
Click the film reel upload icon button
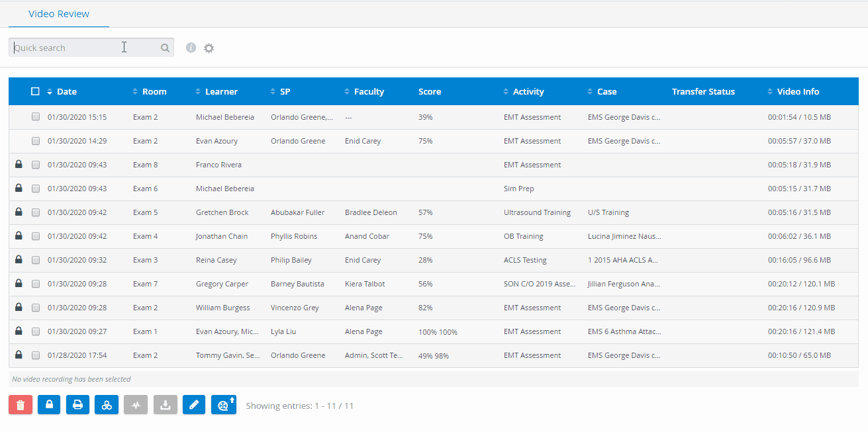click(224, 405)
